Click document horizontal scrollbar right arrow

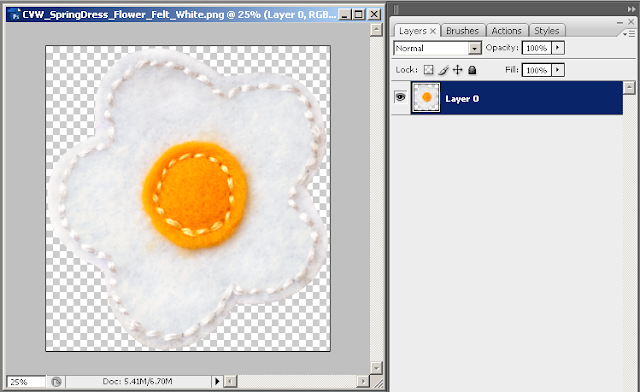pyautogui.click(x=362, y=381)
